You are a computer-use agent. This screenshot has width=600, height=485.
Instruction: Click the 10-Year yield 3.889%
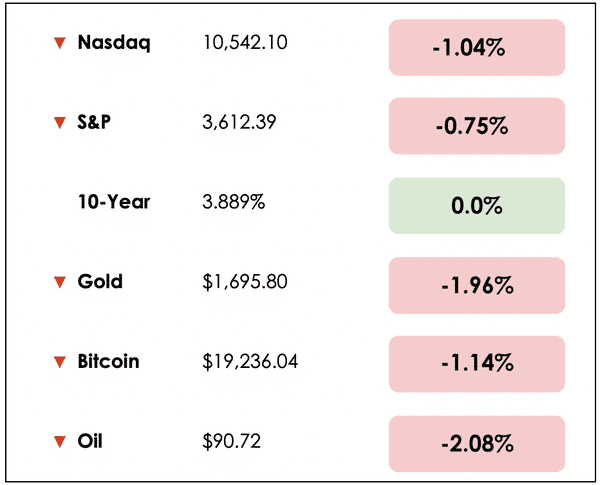click(234, 202)
